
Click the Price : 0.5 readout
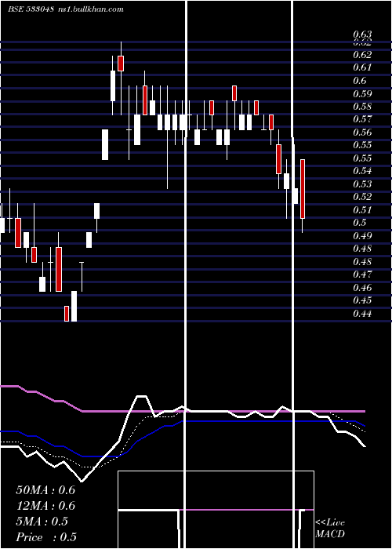[46, 537]
